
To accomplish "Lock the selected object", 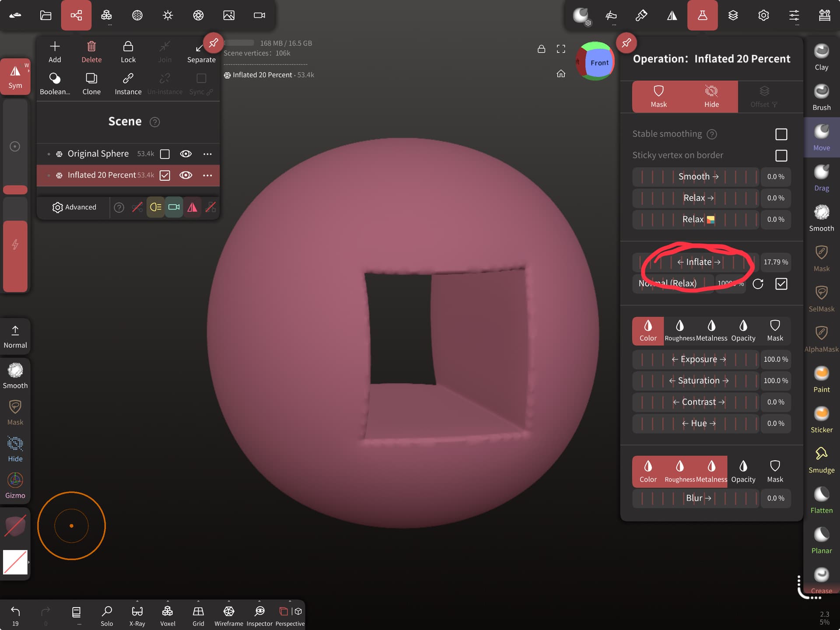I will point(128,52).
